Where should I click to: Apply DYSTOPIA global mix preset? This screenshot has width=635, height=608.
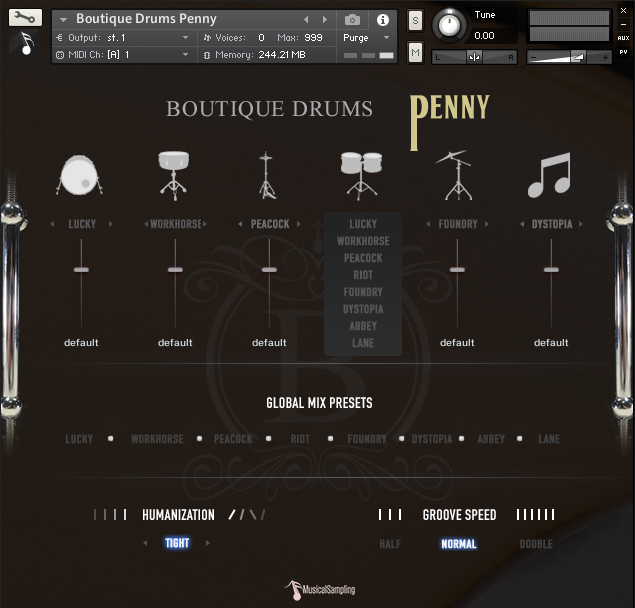pyautogui.click(x=432, y=439)
